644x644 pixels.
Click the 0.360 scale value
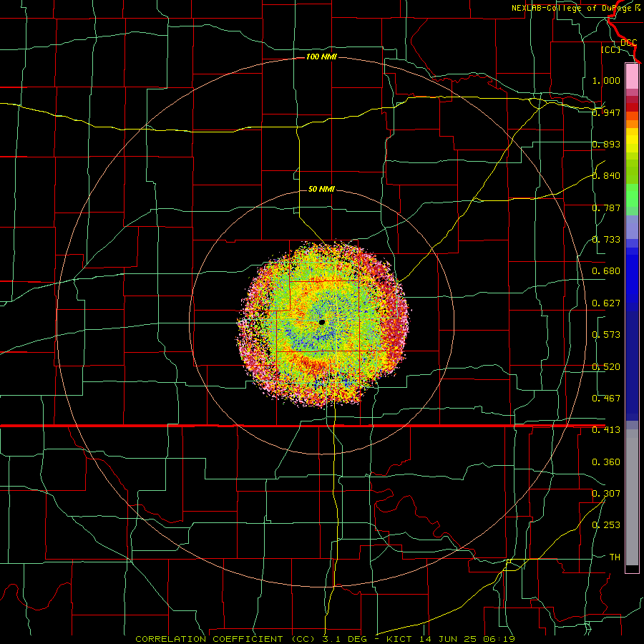tap(606, 462)
